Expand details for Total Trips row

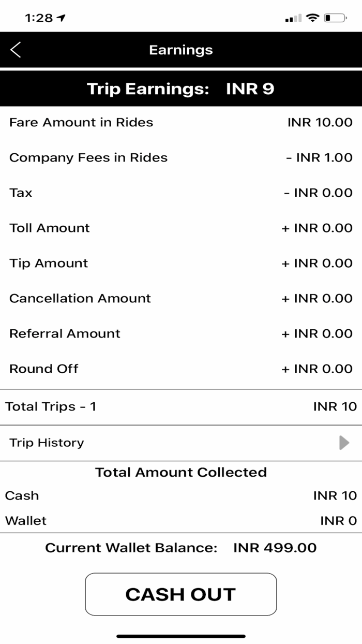(x=181, y=406)
